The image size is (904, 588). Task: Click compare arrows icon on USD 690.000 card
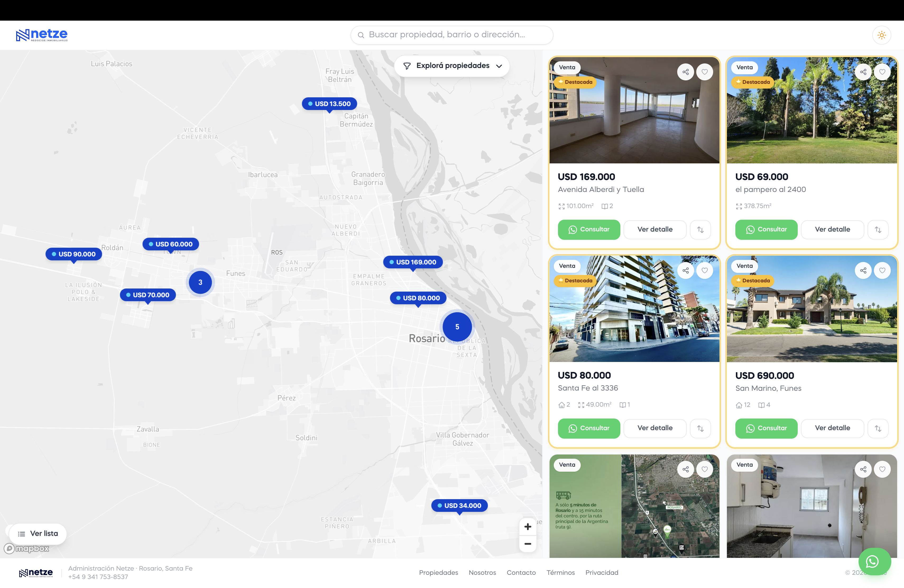click(x=878, y=428)
